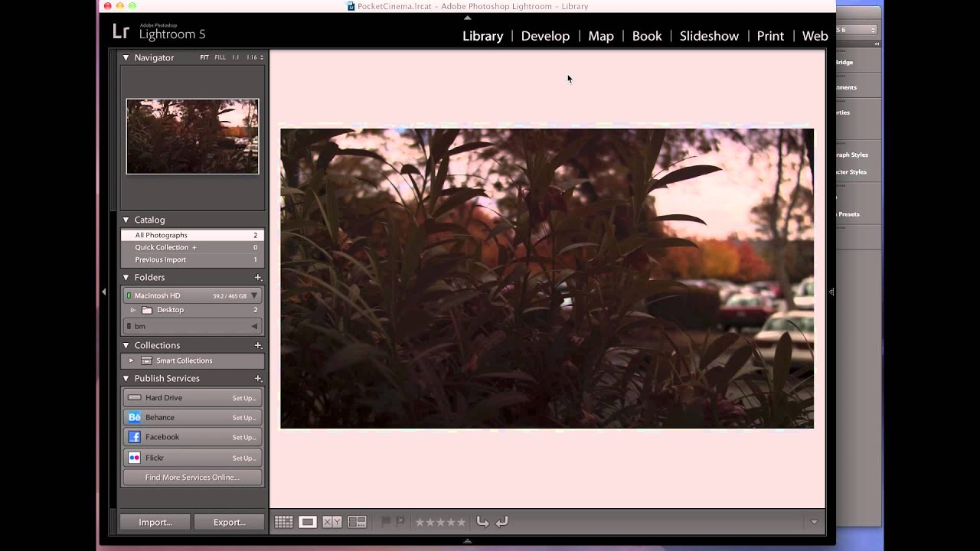980x551 pixels.
Task: Expand the Smart Collections set
Action: point(131,360)
